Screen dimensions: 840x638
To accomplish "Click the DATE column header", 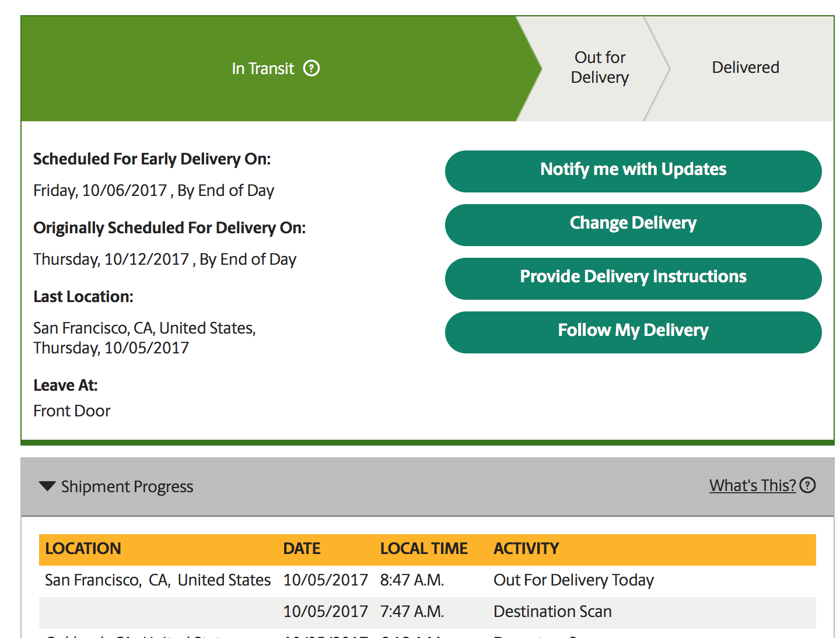I will pyautogui.click(x=302, y=549).
